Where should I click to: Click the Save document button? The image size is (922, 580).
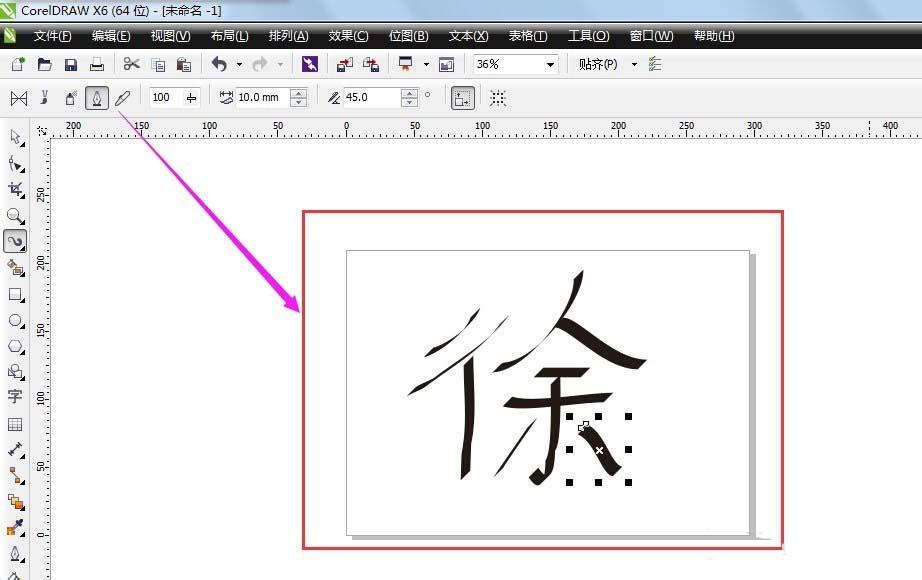[70, 63]
